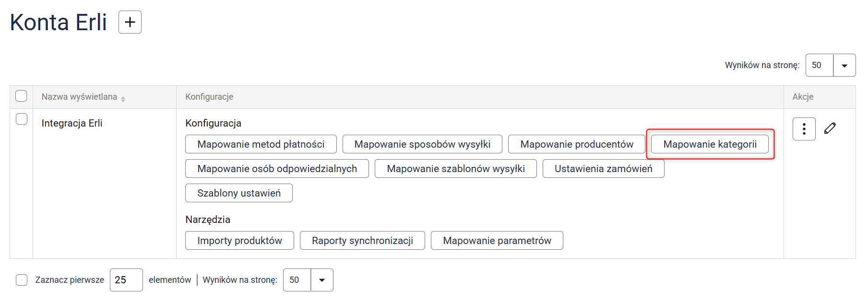Click Mapowanie osób odpowiedzialnych

[277, 169]
